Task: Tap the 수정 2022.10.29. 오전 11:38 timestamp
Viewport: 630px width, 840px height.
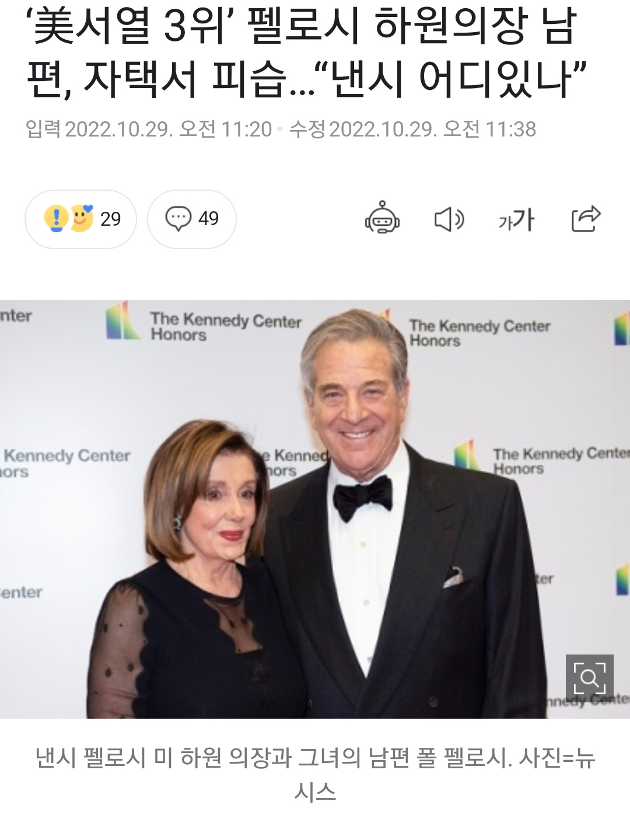Action: [412, 129]
